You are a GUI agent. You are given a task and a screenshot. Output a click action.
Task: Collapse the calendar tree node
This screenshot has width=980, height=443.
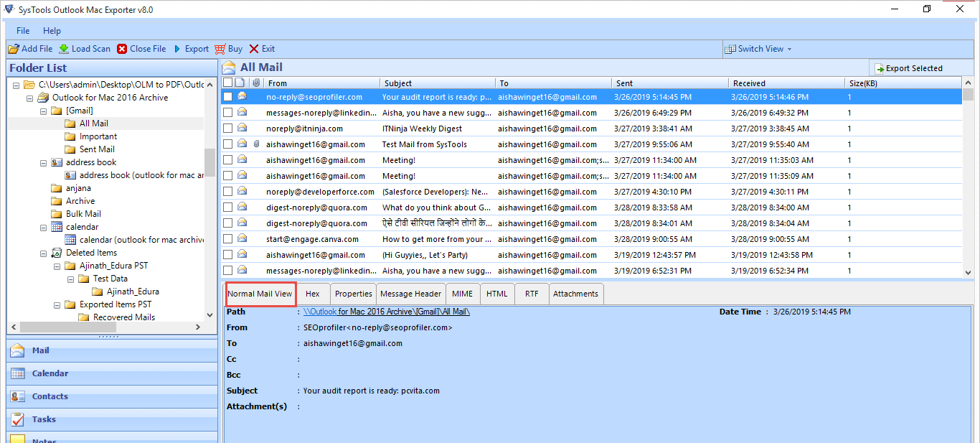coord(44,227)
